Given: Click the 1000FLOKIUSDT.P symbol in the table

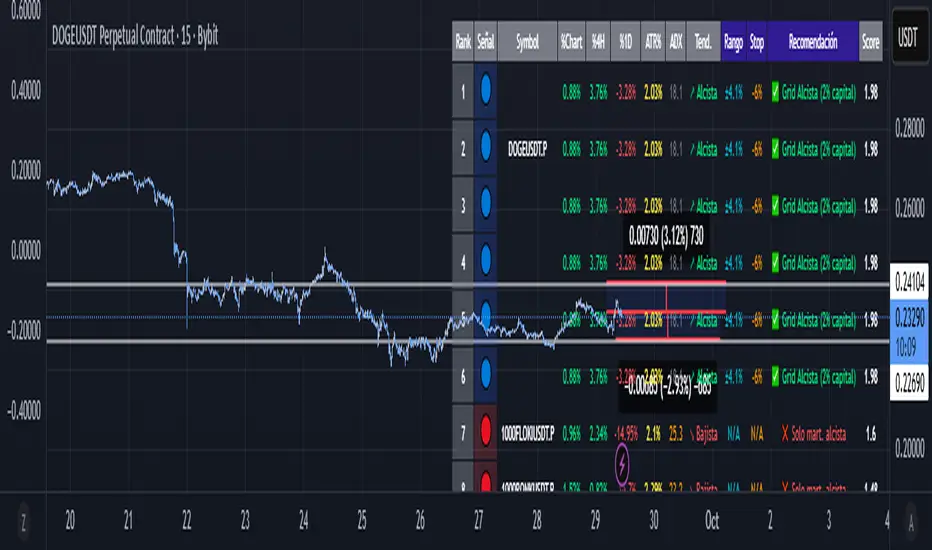Looking at the screenshot, I should (x=528, y=433).
